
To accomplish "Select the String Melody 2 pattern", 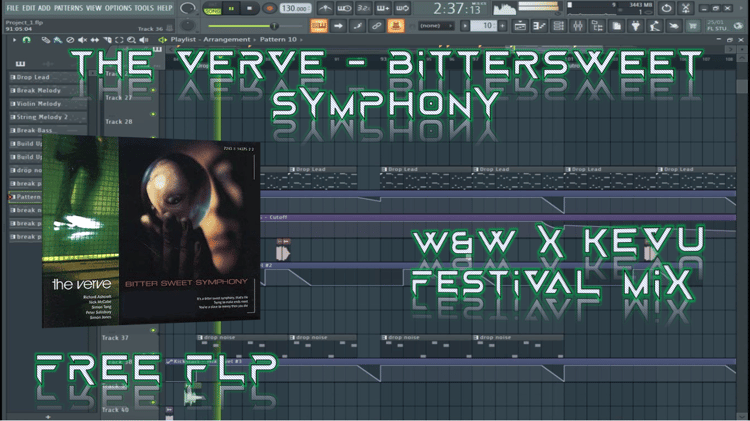I will 48,117.
